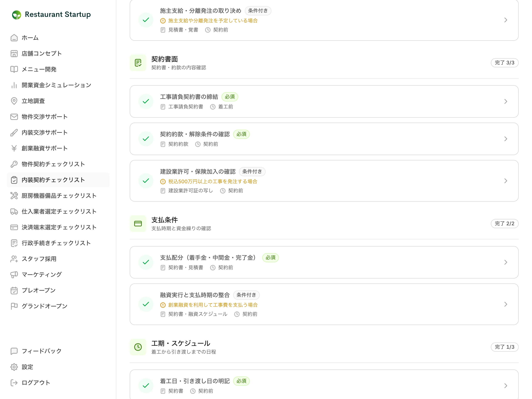Screen dimensions: 532x399
Task: Click the 物件契約チェックリスト key icon
Action: click(x=14, y=164)
